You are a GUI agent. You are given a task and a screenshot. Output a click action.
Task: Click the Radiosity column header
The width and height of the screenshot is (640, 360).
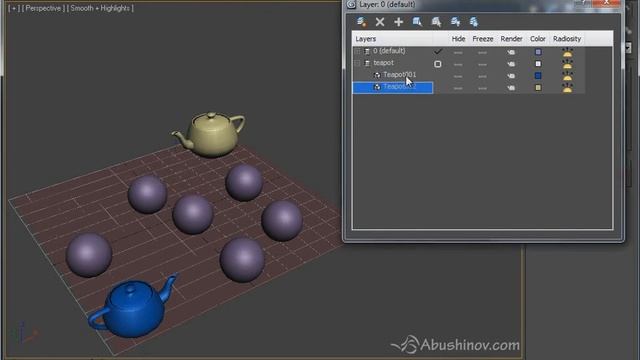pos(567,39)
